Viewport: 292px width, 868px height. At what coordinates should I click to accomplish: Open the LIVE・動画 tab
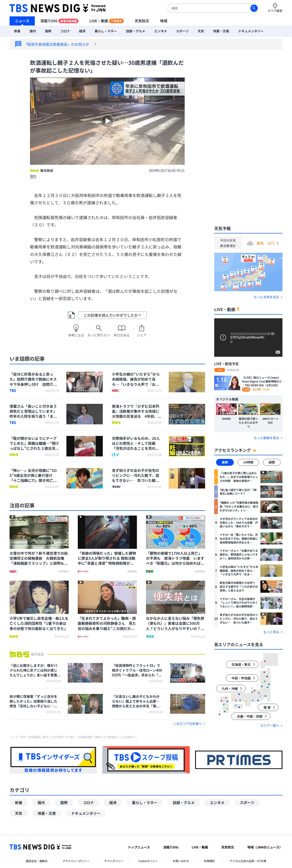(x=106, y=21)
